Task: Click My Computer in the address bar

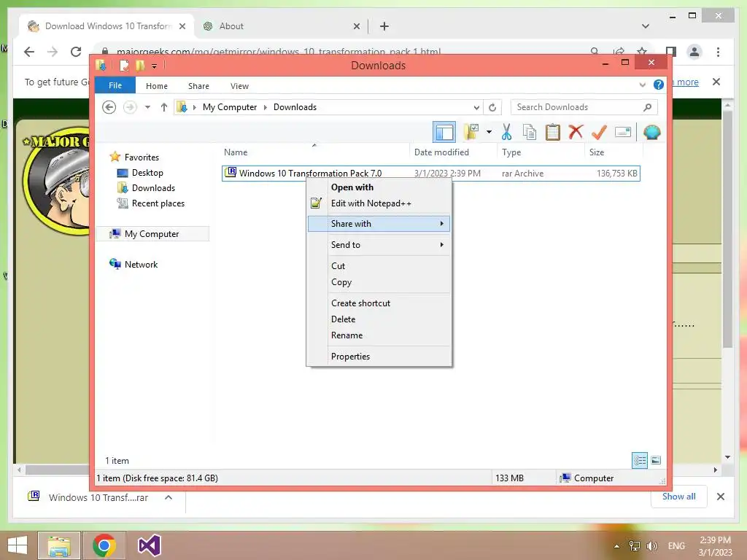Action: click(230, 107)
